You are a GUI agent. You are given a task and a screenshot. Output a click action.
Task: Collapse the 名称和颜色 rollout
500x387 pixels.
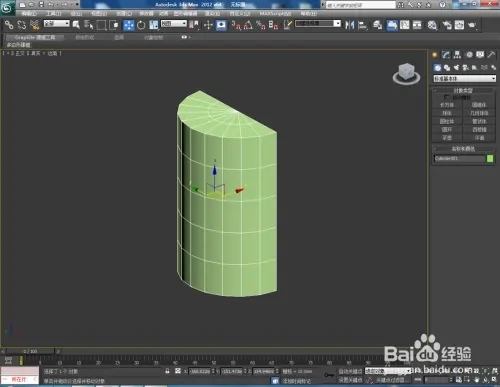[x=463, y=149]
